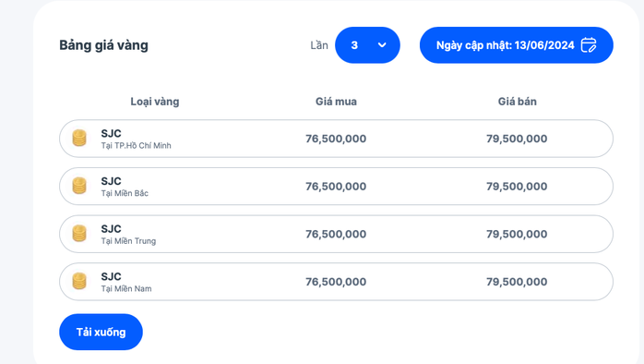Screen dimensions: 644x364
Task: Click the coin icon for SJC Tại TP.Hồ Chí Minh
Action: [x=79, y=139]
